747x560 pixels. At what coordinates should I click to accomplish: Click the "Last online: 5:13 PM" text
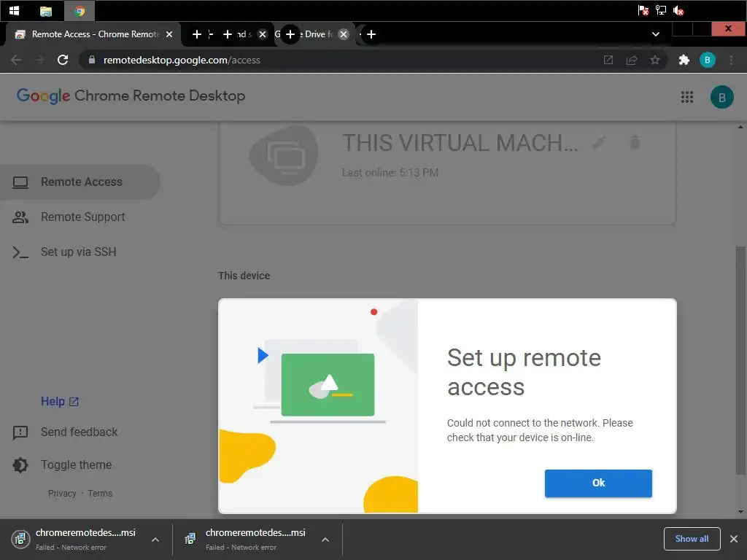click(390, 172)
